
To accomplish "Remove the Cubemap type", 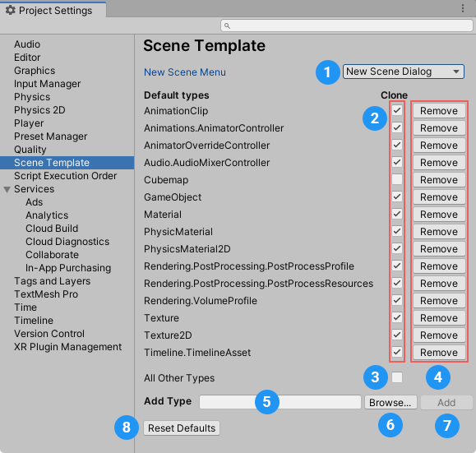I will point(439,180).
